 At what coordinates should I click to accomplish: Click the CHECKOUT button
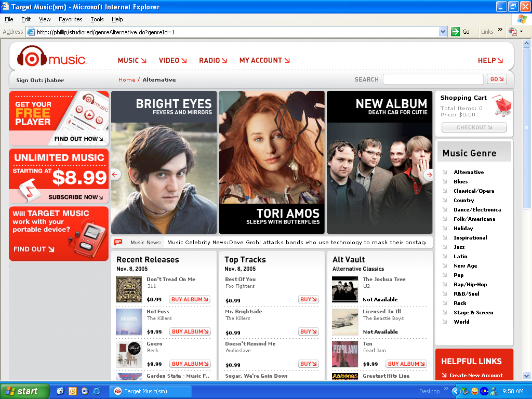(474, 127)
